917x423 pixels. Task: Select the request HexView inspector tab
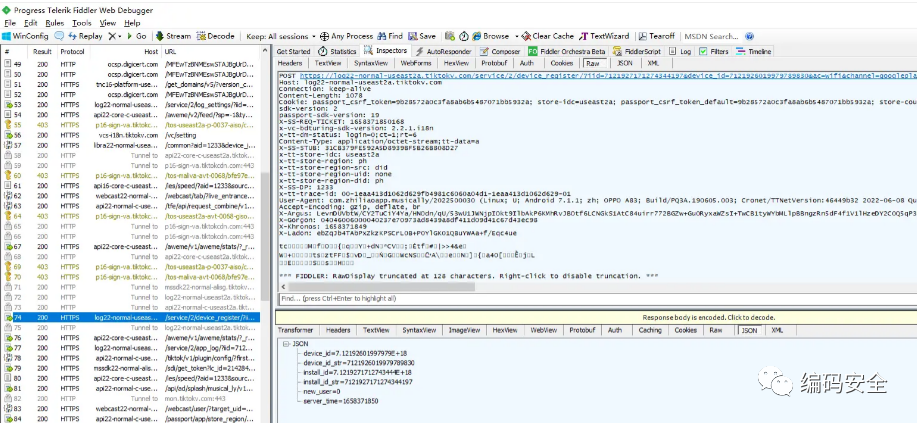coord(456,63)
